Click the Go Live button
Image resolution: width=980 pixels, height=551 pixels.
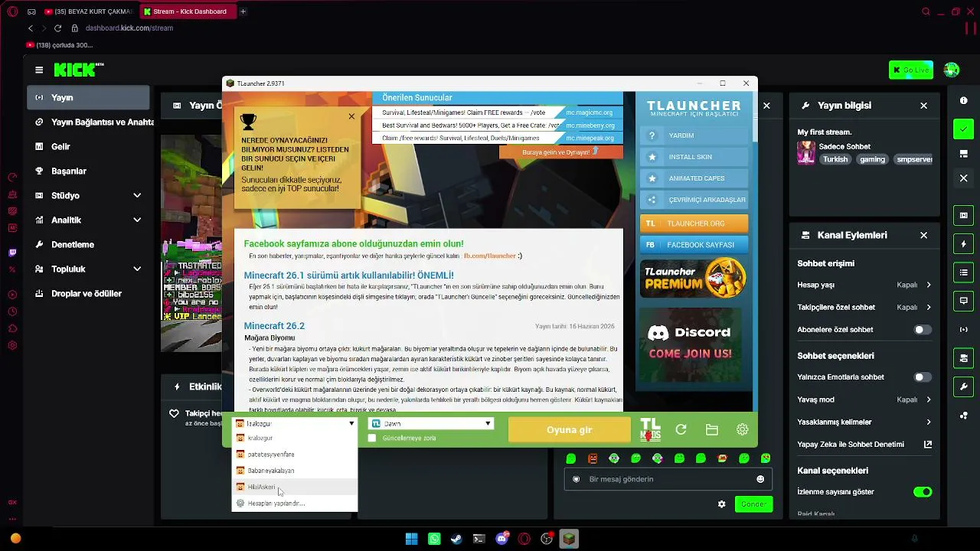point(911,70)
